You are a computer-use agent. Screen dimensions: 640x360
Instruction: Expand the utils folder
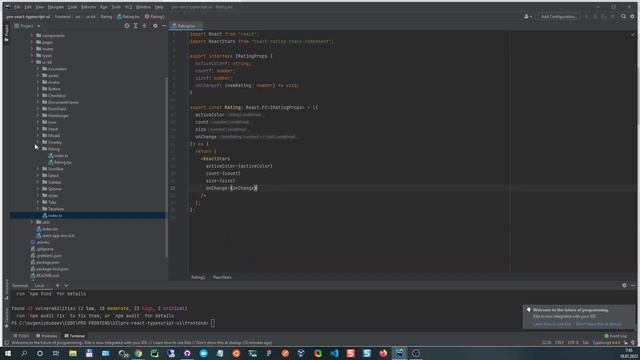click(32, 222)
